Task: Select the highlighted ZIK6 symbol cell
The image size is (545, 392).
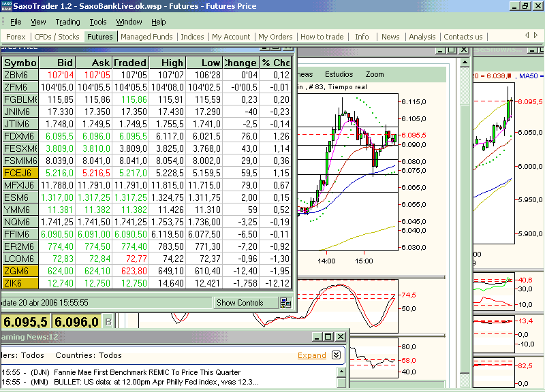Action: pos(20,283)
